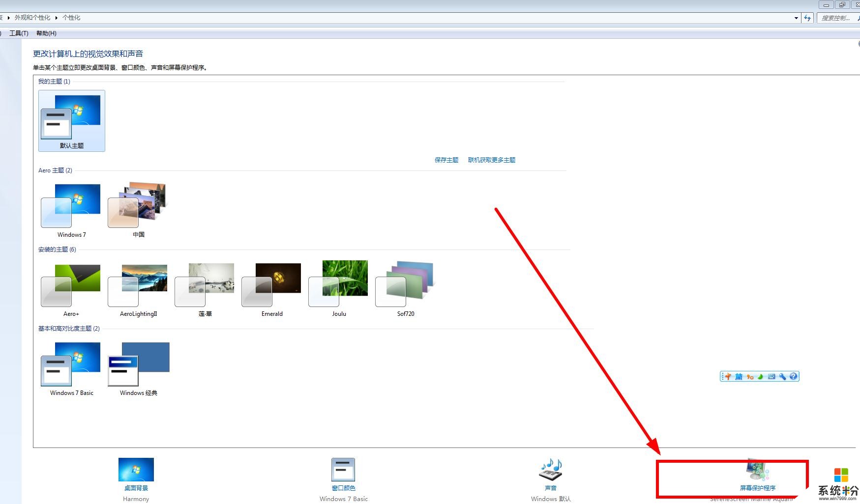The image size is (860, 504).
Task: Restore down the Personalization window
Action: pyautogui.click(x=842, y=5)
